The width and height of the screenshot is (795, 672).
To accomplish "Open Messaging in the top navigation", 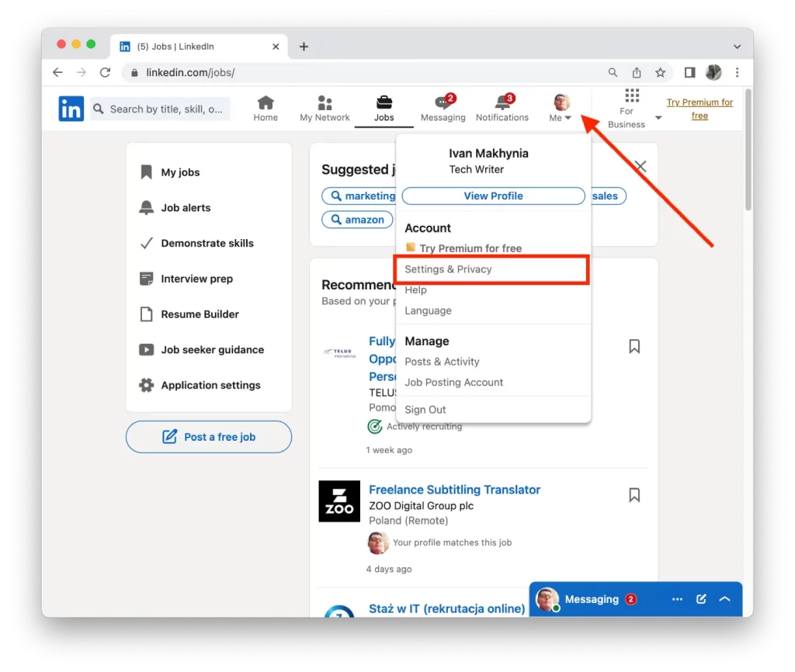I will pos(443,109).
